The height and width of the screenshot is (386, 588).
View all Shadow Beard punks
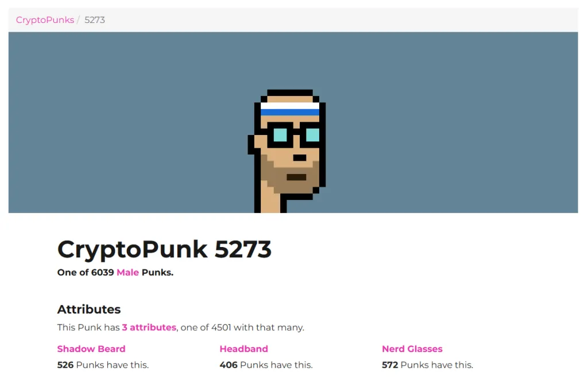[91, 349]
